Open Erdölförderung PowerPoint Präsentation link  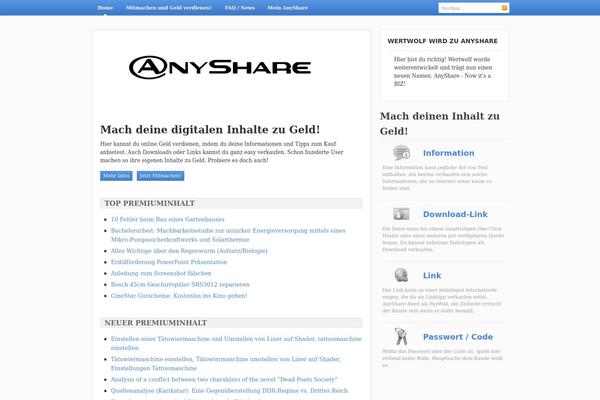pos(169,262)
